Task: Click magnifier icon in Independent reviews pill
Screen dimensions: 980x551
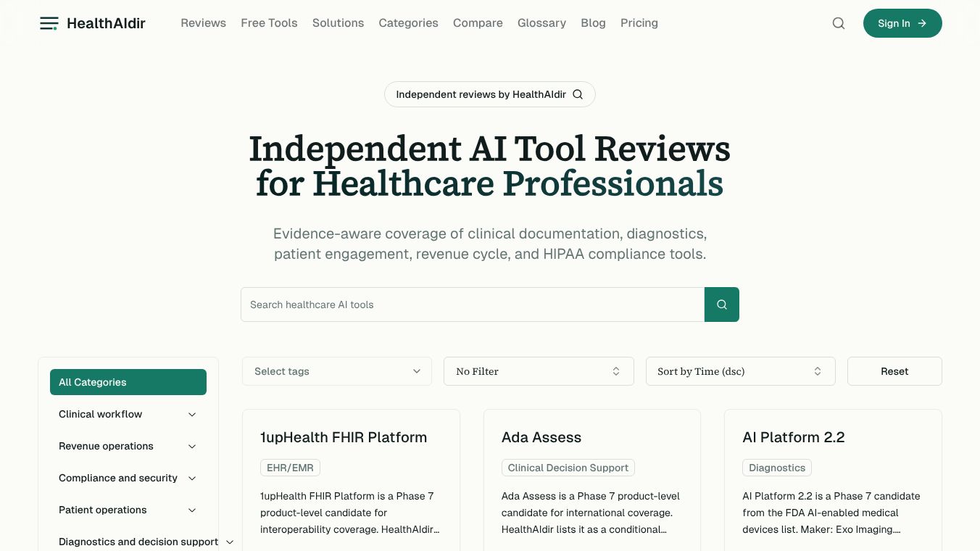Action: pos(578,94)
